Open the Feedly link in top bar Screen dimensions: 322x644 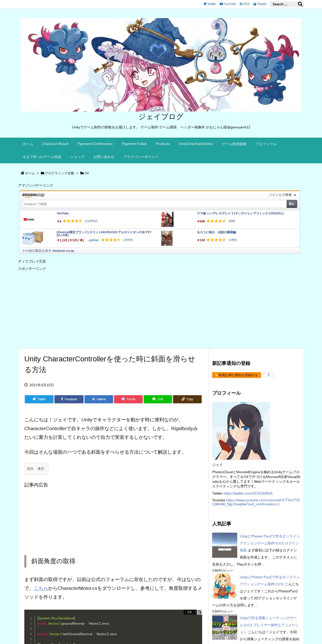(260, 4)
